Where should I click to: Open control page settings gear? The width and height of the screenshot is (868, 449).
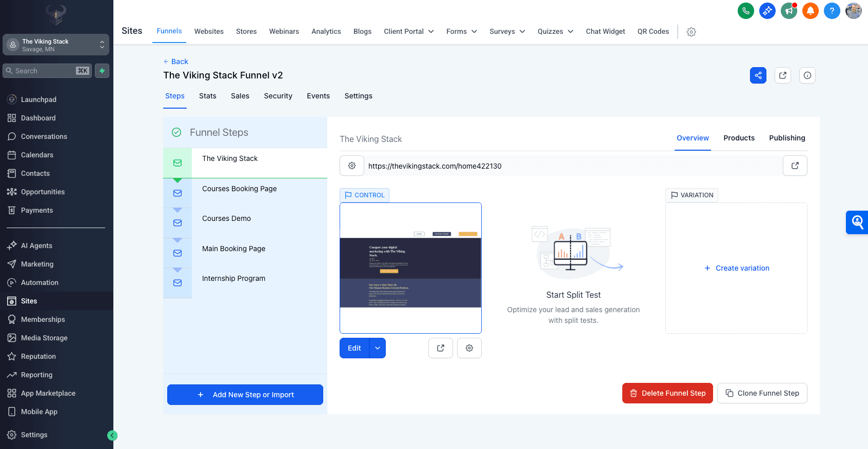[469, 348]
